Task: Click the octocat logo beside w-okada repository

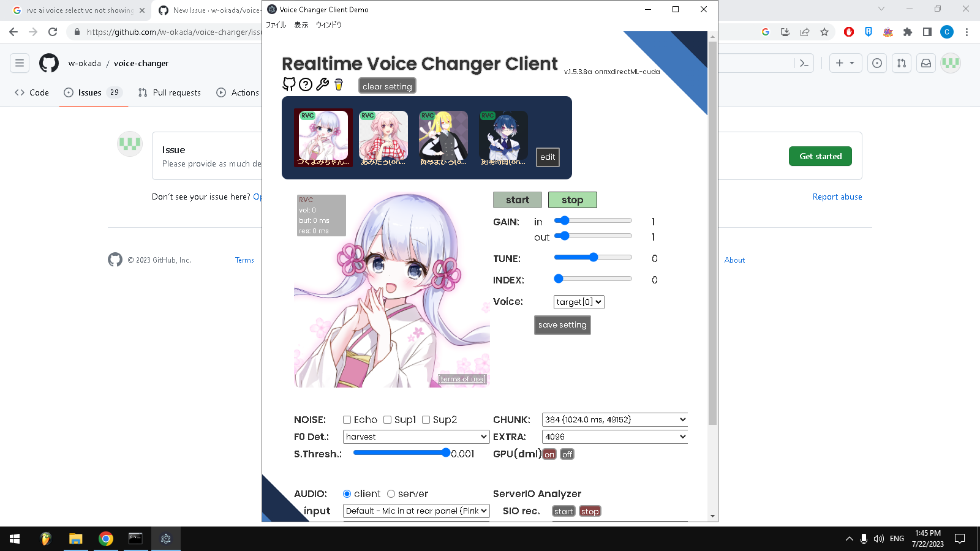Action: point(48,62)
